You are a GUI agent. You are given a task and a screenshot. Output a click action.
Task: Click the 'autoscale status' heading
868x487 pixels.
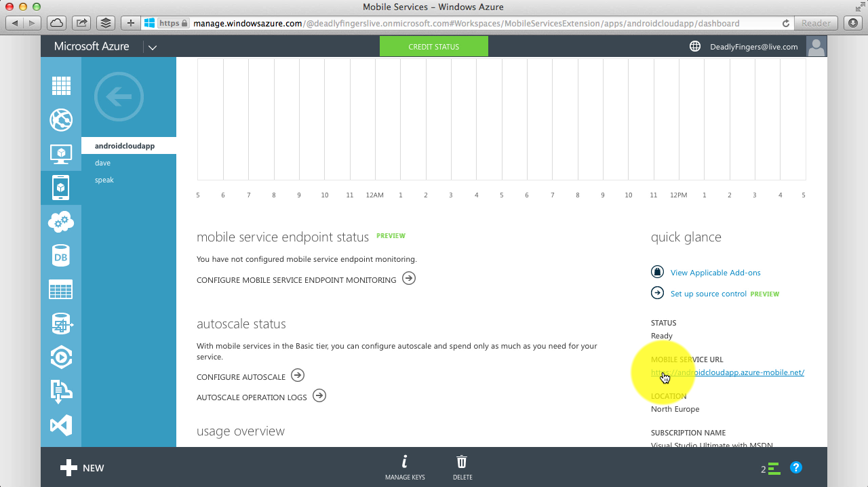tap(241, 324)
